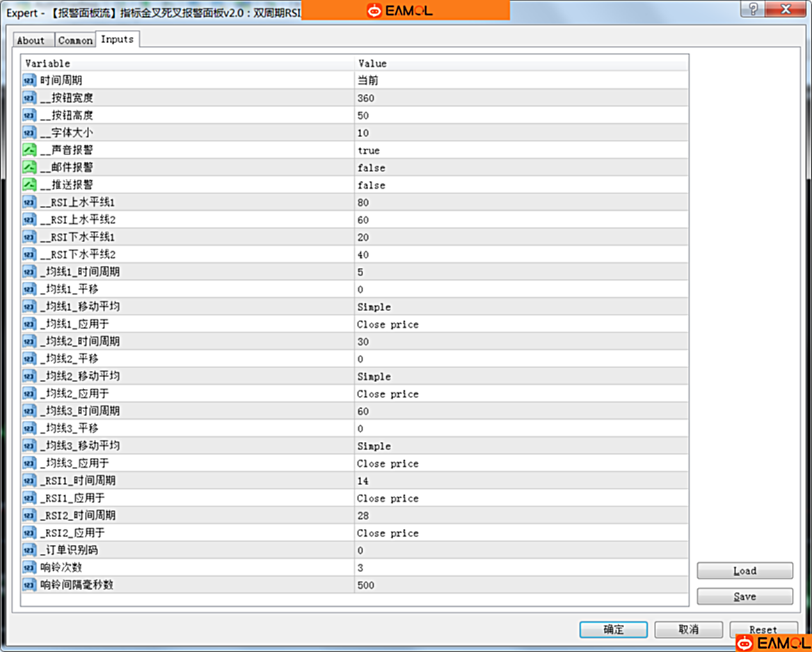Open 时间周期 value dropdown showing 当前

[x=521, y=81]
